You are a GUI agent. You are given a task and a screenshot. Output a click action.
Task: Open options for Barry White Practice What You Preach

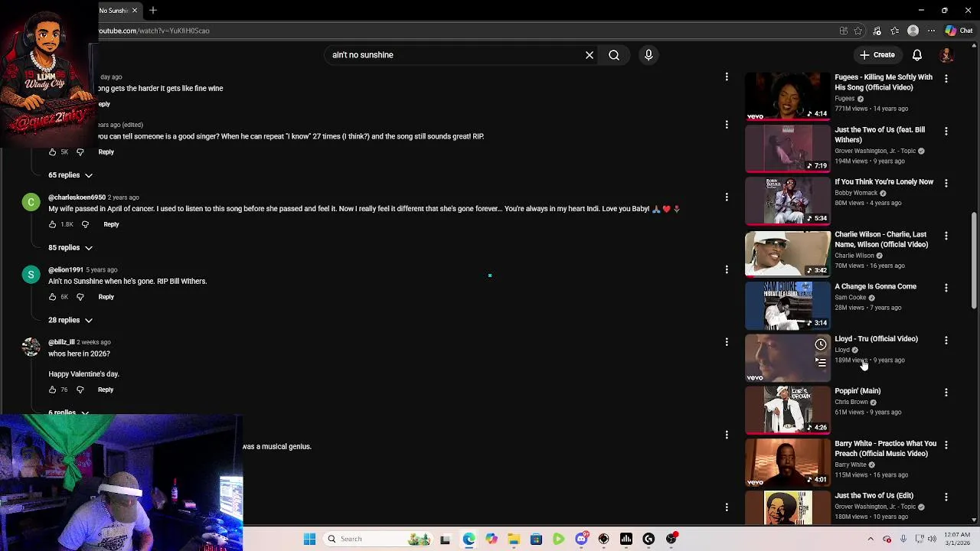coord(946,445)
